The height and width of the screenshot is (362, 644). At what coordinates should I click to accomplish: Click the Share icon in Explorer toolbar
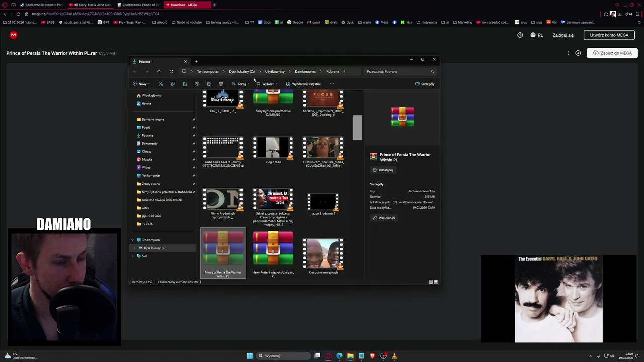209,84
